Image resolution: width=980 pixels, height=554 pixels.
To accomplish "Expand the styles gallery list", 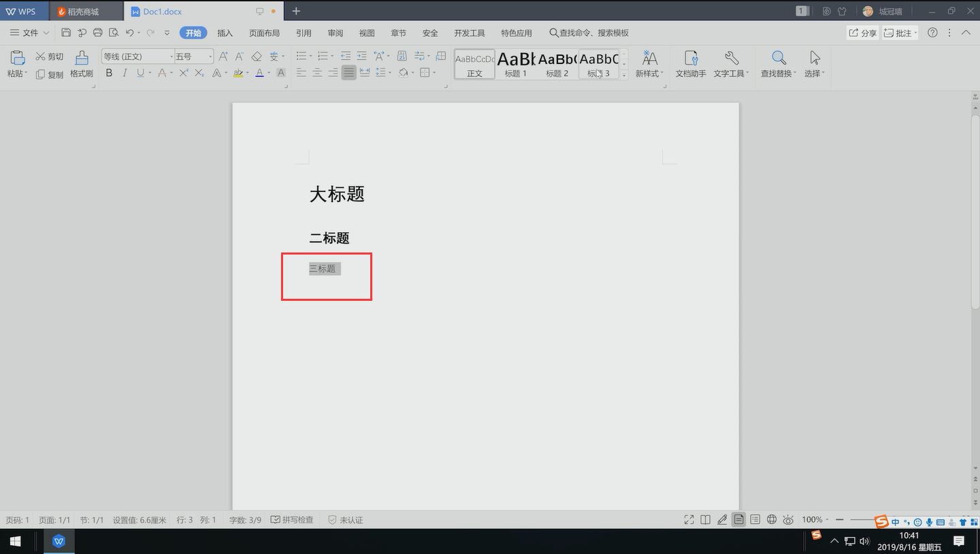I will pyautogui.click(x=624, y=76).
